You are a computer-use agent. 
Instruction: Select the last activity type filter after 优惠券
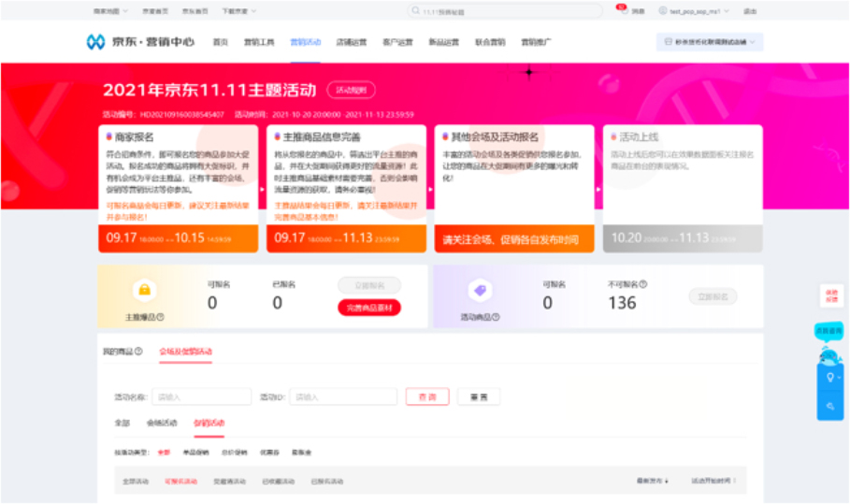[x=301, y=452]
